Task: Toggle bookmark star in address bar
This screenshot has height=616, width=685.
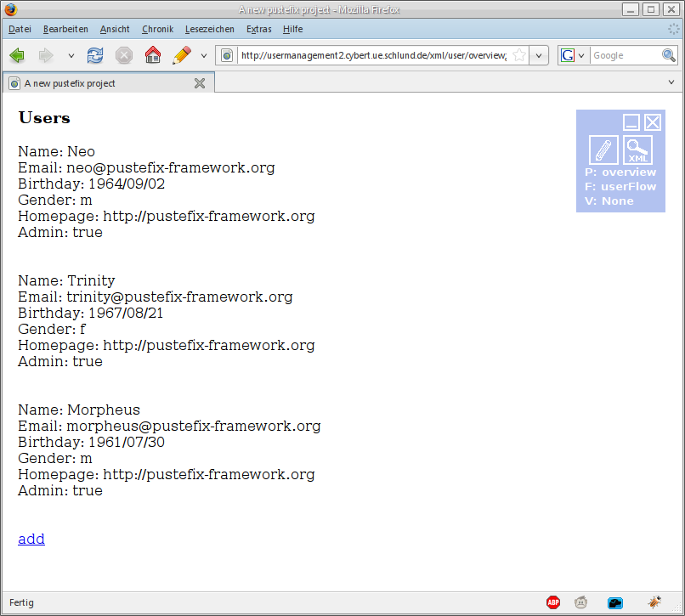Action: click(518, 55)
